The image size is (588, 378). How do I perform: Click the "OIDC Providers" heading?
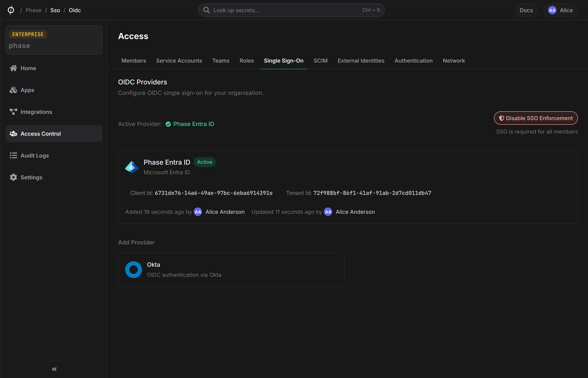coord(142,82)
